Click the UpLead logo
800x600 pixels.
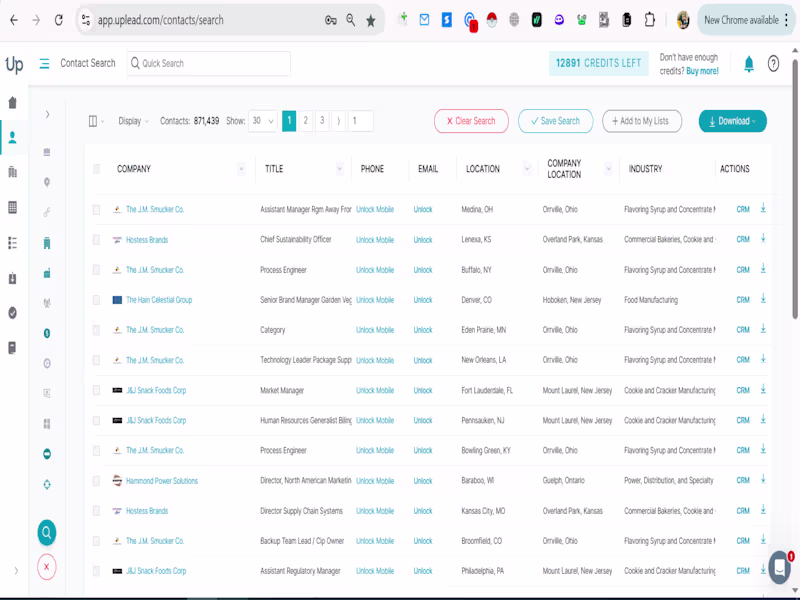point(16,62)
